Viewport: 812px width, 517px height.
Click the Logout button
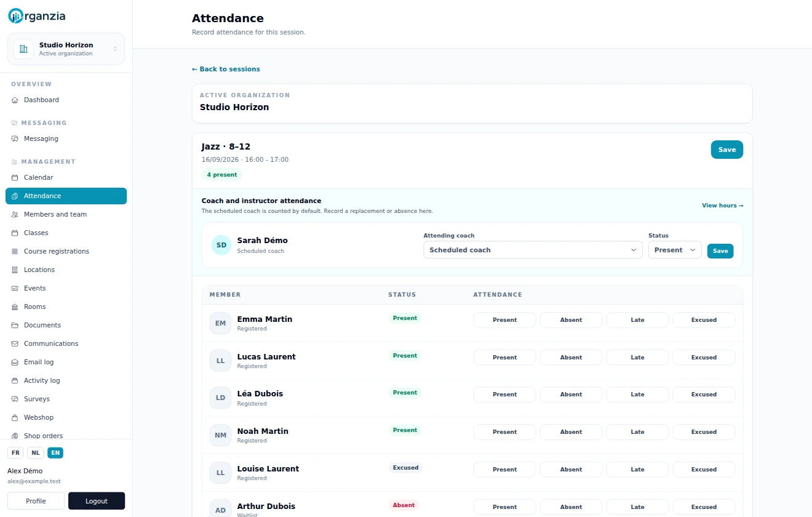coord(97,501)
